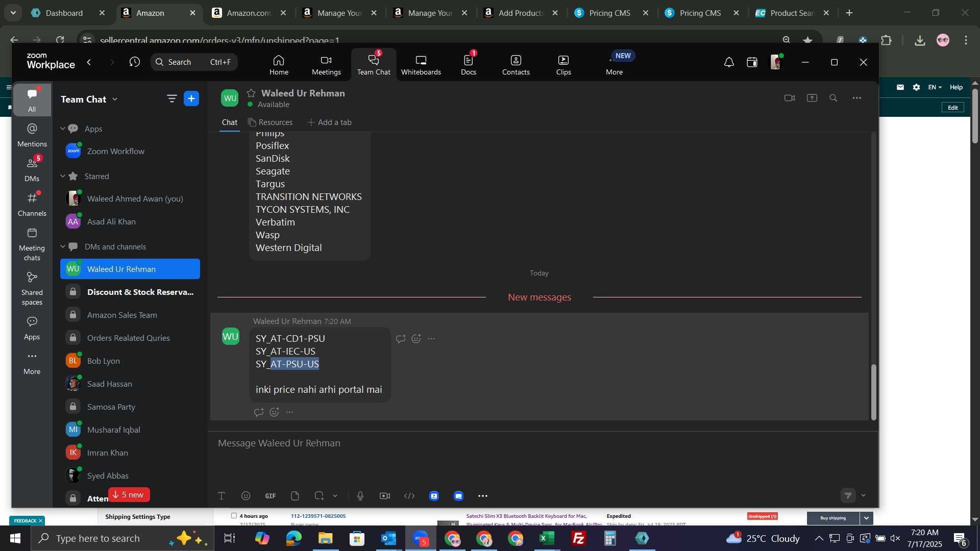980x551 pixels.
Task: Open Zoom Home tab
Action: coord(279,65)
